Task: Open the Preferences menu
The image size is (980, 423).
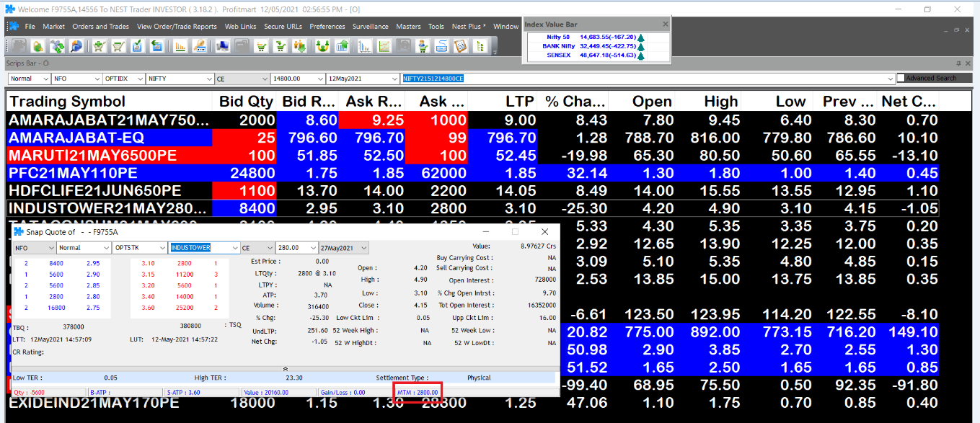Action: click(327, 27)
